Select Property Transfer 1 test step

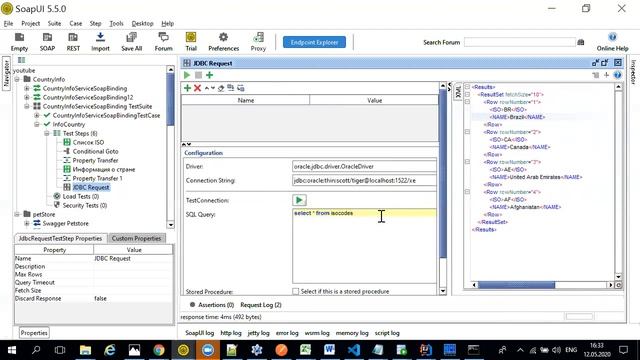pyautogui.click(x=97, y=178)
